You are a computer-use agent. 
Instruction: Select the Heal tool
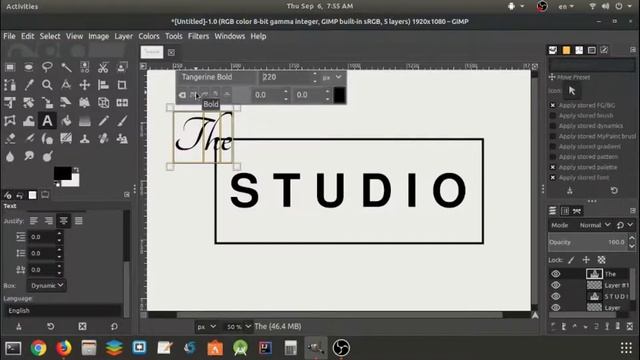point(103,139)
